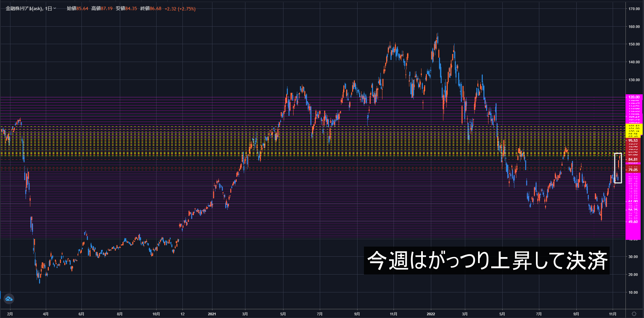Click the 170.00 price scale label
The height and width of the screenshot is (318, 644).
634,9
